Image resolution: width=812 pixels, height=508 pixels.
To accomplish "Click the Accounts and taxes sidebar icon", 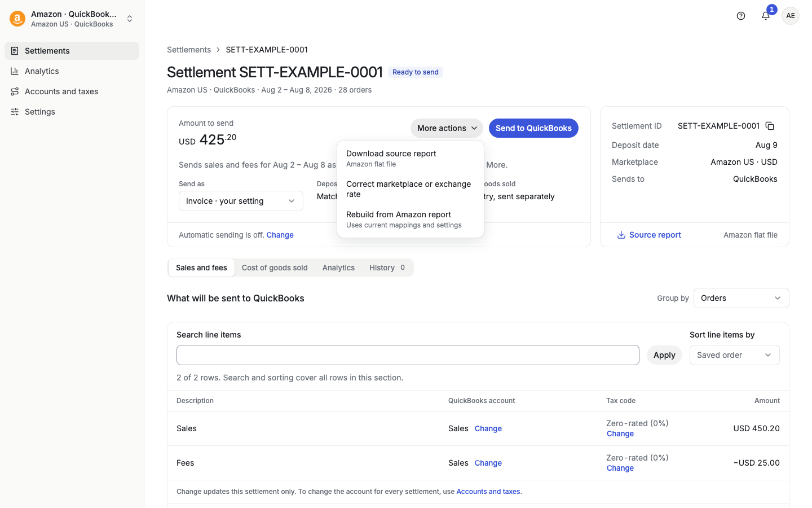I will pyautogui.click(x=15, y=91).
